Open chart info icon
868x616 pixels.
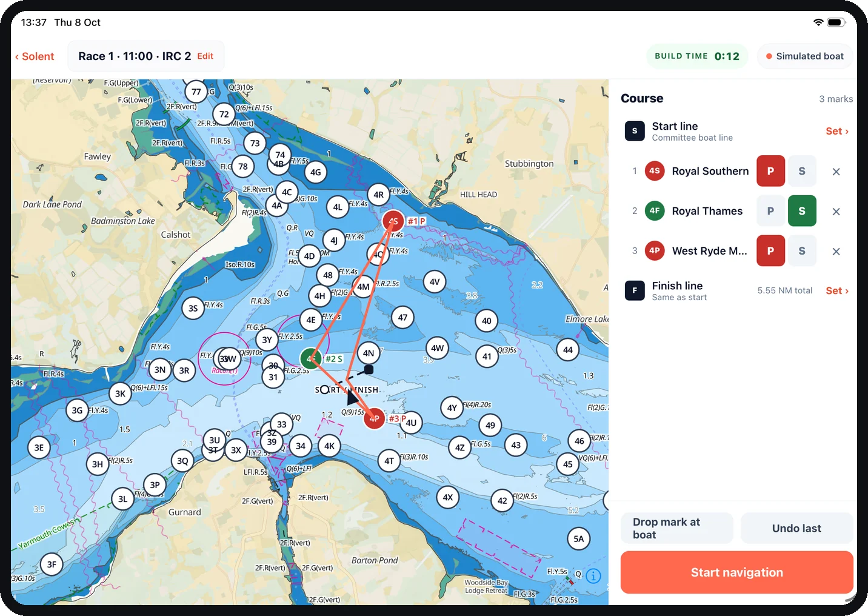[x=593, y=576]
